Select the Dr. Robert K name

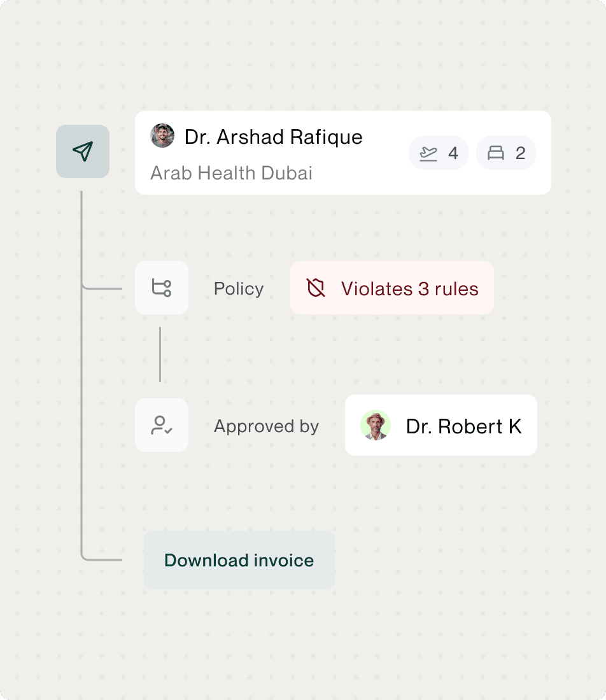tap(464, 426)
